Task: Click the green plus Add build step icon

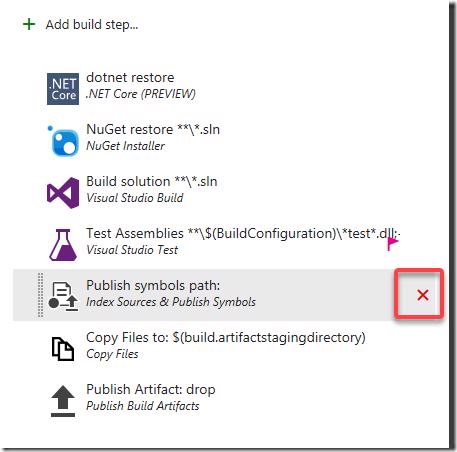Action: coord(29,24)
